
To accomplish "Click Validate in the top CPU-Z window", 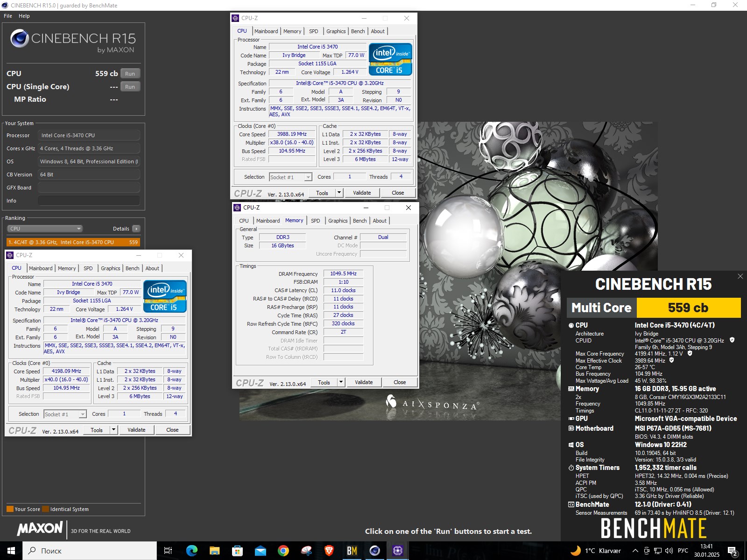I will [x=362, y=193].
